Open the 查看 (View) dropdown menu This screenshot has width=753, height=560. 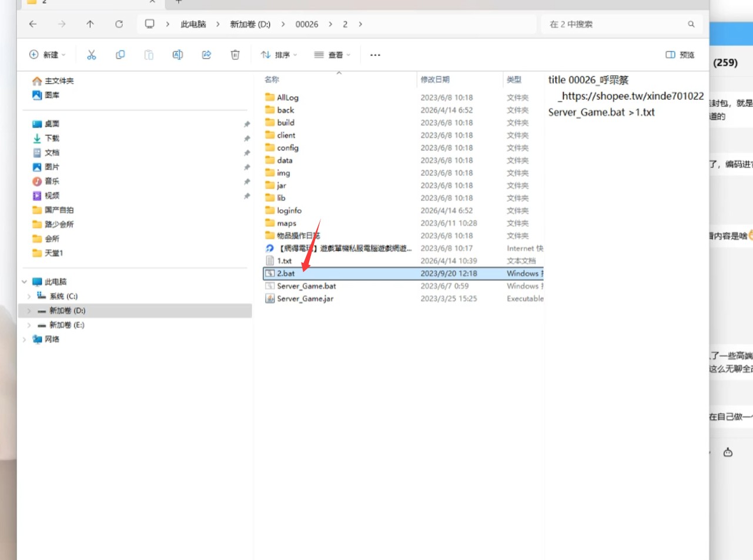tap(332, 55)
